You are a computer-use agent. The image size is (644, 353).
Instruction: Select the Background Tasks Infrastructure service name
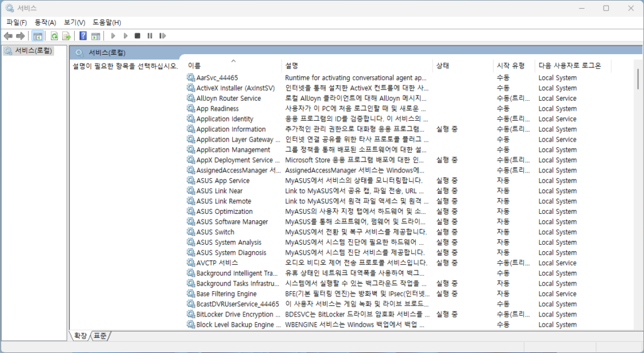[x=238, y=283]
